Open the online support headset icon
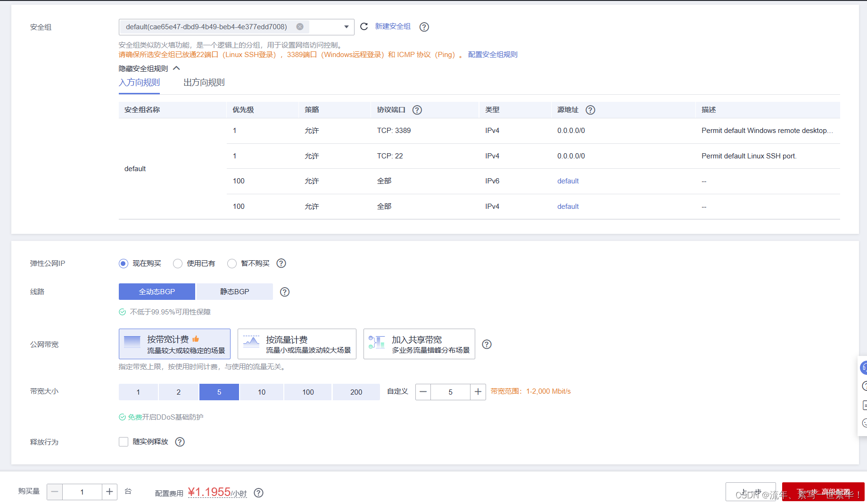Image resolution: width=867 pixels, height=504 pixels. click(864, 367)
